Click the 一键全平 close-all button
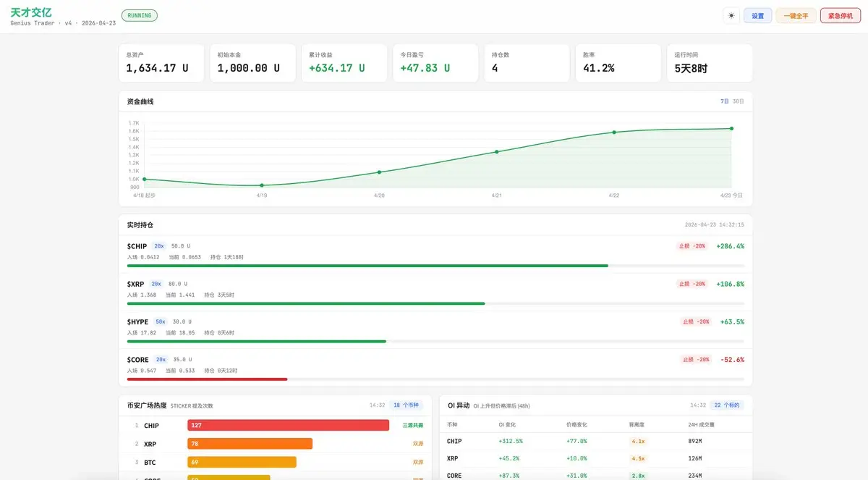 click(x=796, y=16)
